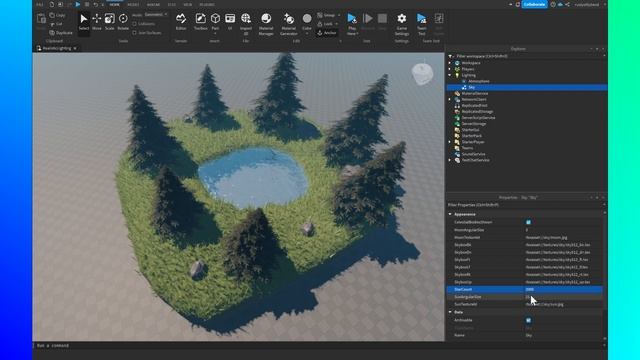Collapse the Appearance properties section
Screen dimensions: 640x360
450,214
